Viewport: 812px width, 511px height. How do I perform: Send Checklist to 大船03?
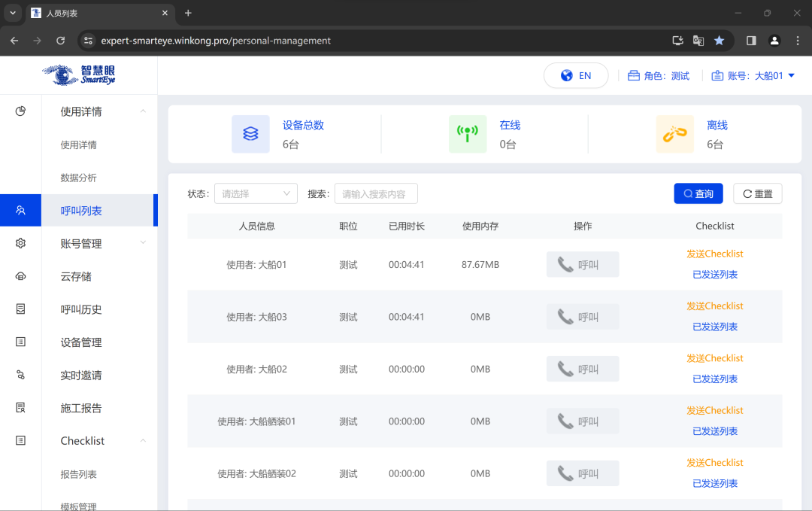[x=715, y=306]
